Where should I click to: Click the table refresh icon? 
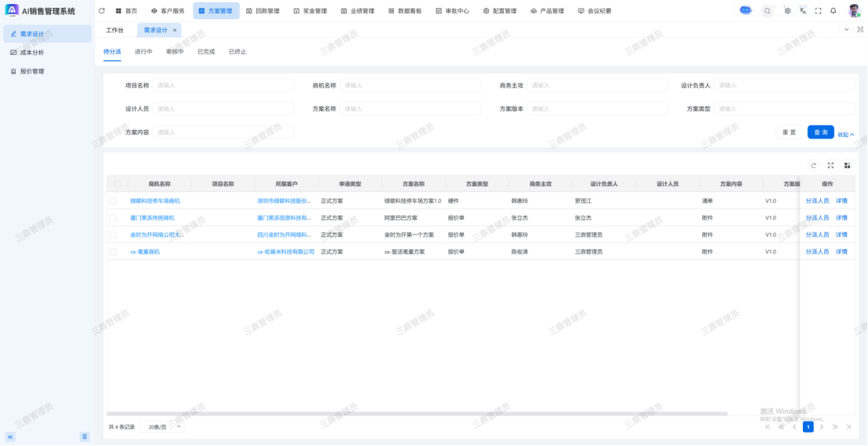[x=814, y=165]
